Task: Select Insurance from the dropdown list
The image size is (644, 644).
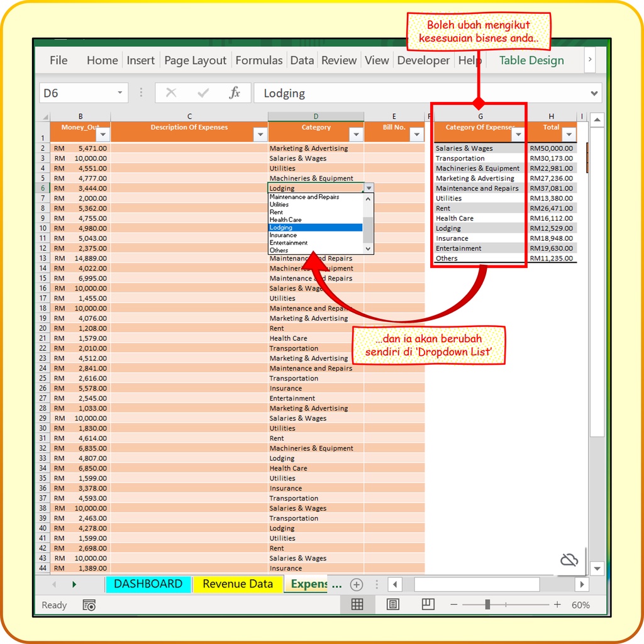Action: 283,235
